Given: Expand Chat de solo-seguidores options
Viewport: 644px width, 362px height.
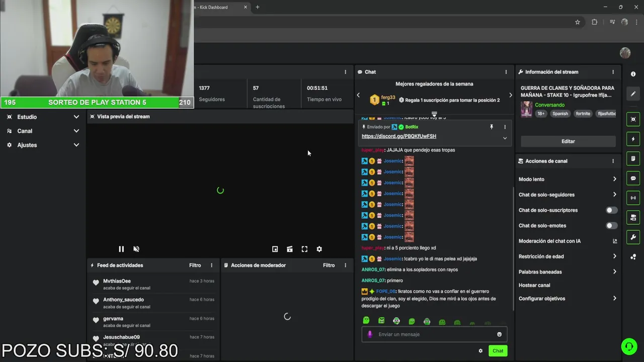Looking at the screenshot, I should pyautogui.click(x=568, y=195).
